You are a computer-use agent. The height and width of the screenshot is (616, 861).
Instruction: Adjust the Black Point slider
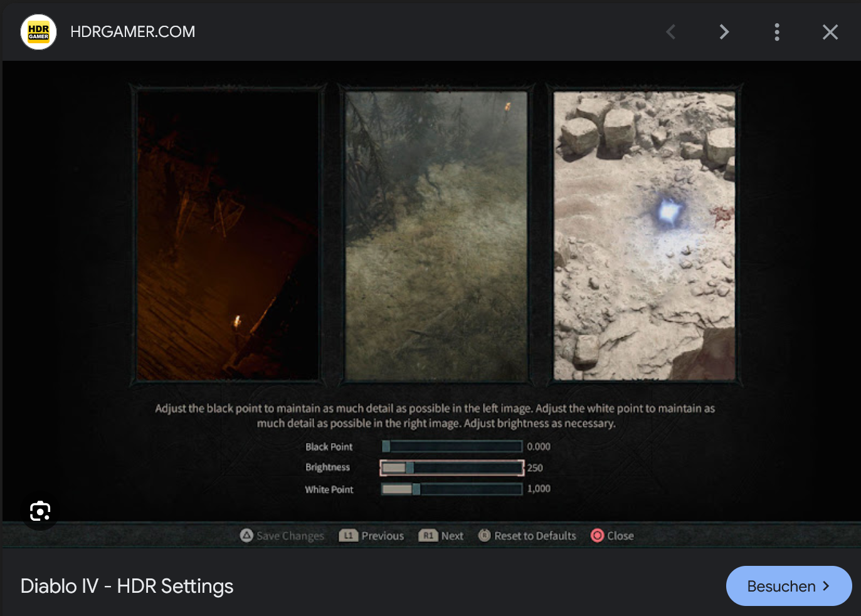[x=452, y=446]
